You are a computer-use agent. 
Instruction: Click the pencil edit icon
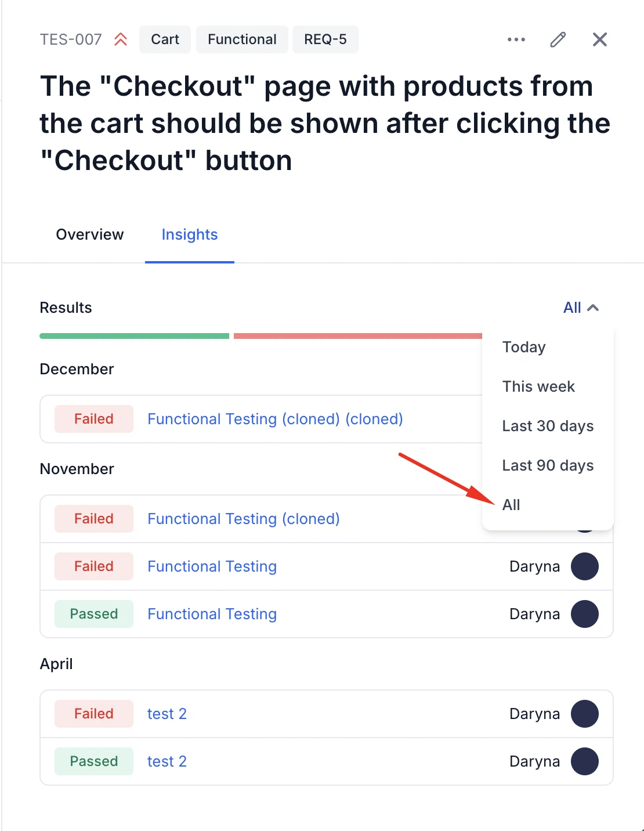coord(558,39)
